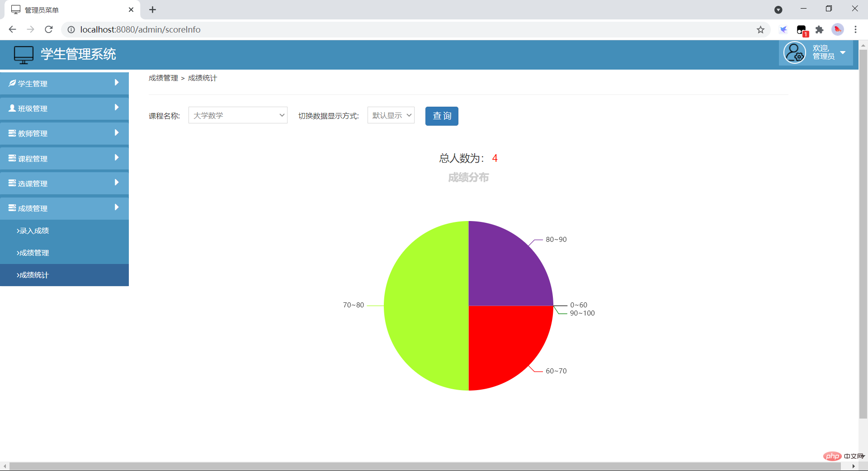Open the 课程名称 dropdown showing 大学数学
The height and width of the screenshot is (471, 868).
(x=238, y=115)
